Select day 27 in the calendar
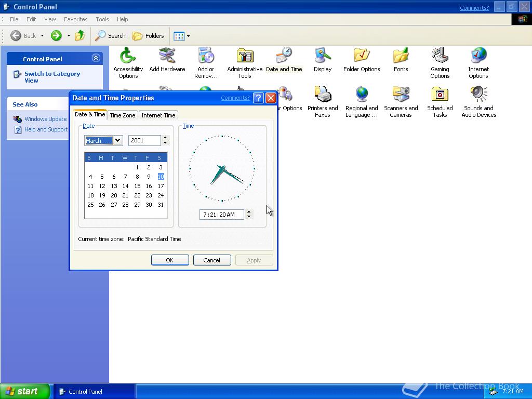Image resolution: width=532 pixels, height=399 pixels. [x=114, y=205]
